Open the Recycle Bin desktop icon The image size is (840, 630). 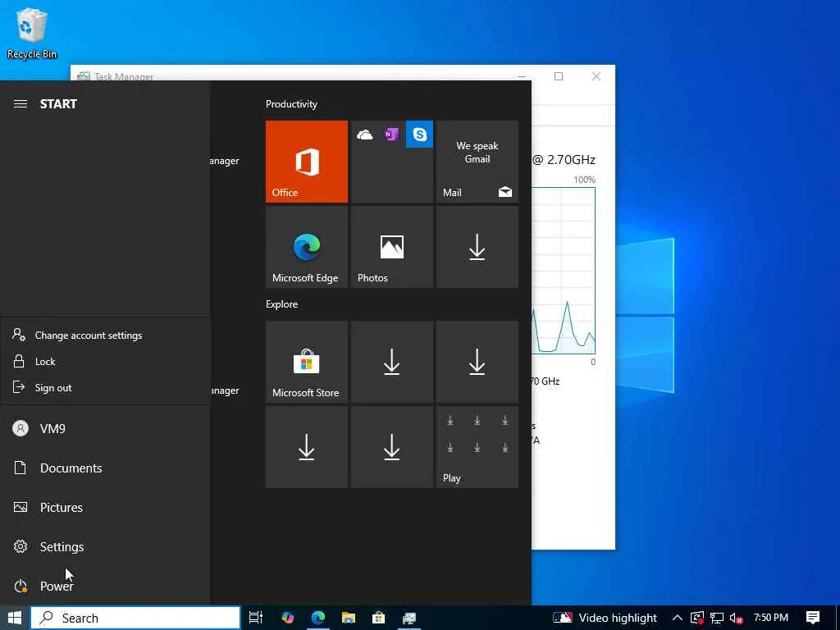point(31,33)
